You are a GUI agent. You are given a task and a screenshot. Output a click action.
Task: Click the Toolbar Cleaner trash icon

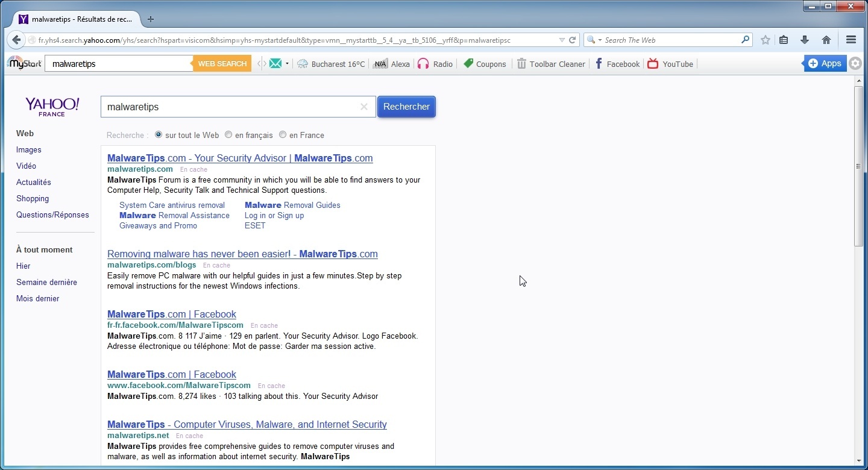pos(521,64)
